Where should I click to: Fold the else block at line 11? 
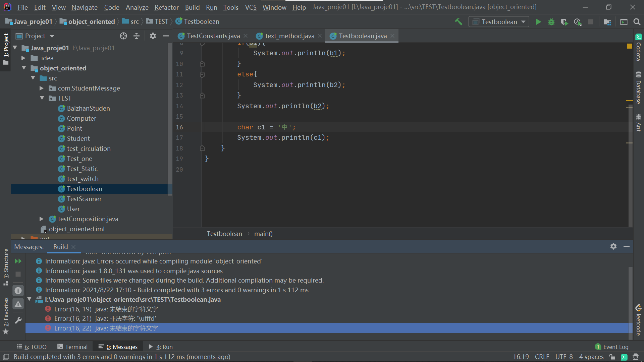[202, 74]
